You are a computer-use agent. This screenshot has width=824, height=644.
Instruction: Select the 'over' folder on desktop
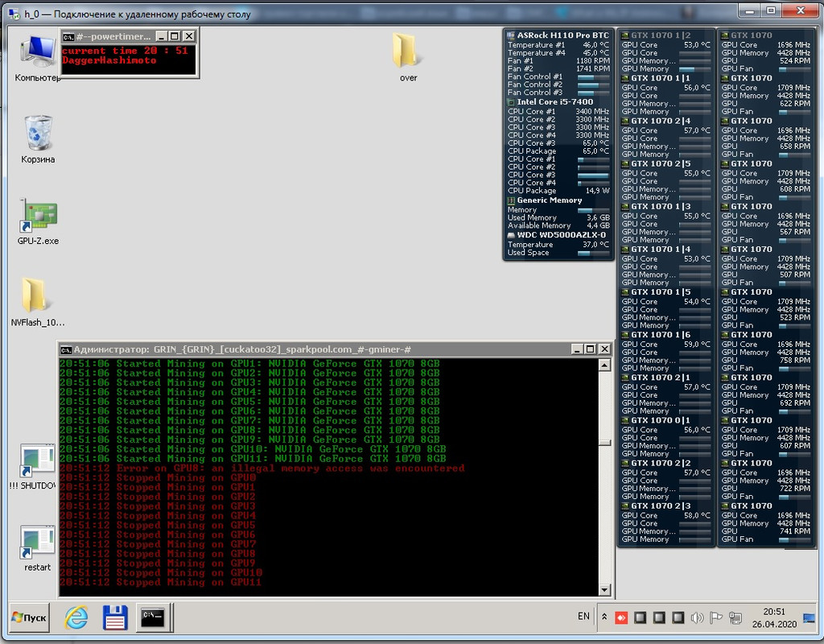(x=408, y=57)
